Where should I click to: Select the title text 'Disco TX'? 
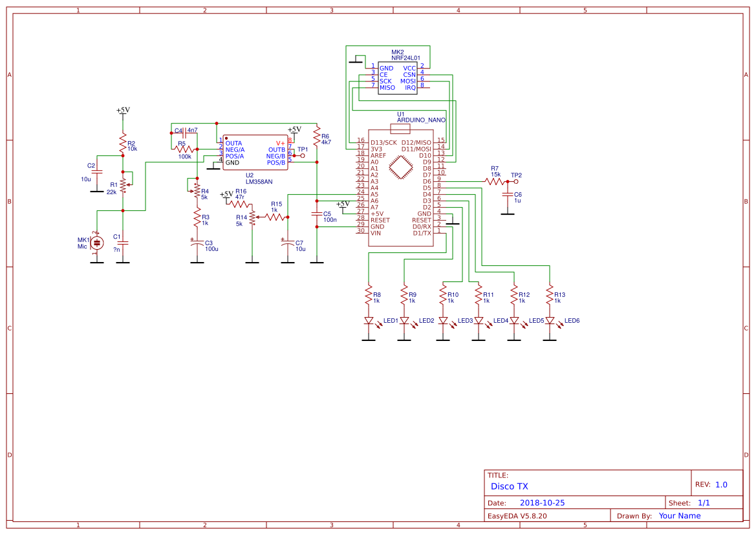(509, 486)
